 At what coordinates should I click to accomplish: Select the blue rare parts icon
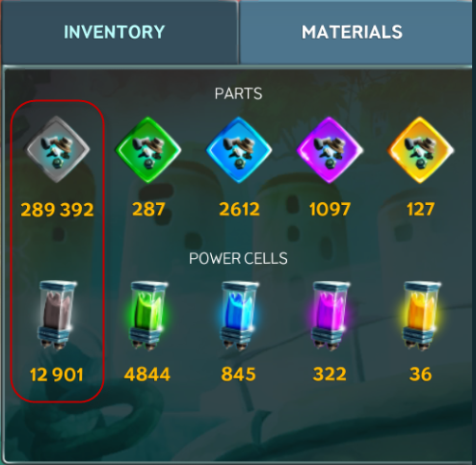239,149
